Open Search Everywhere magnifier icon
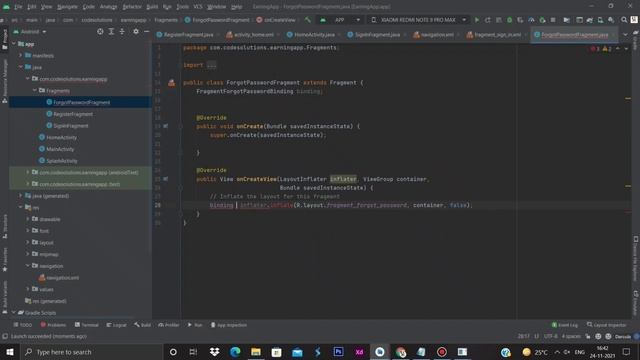The width and height of the screenshot is (640, 360). click(624, 20)
